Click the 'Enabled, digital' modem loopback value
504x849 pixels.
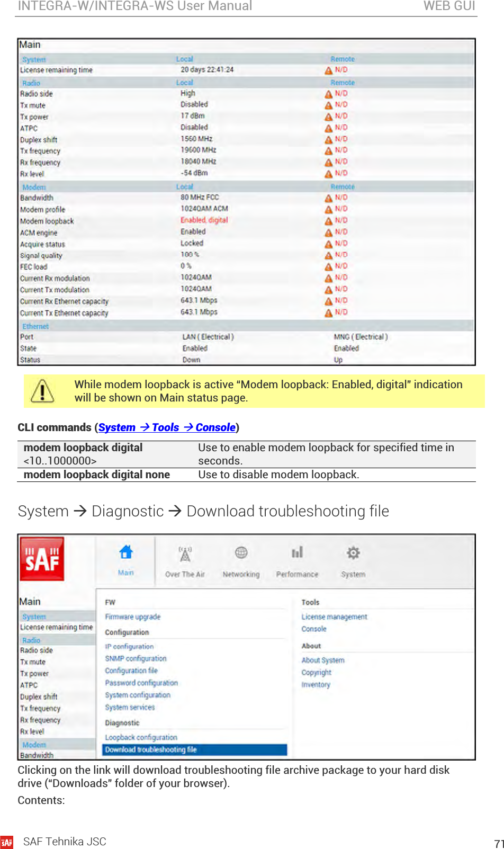[x=204, y=220]
